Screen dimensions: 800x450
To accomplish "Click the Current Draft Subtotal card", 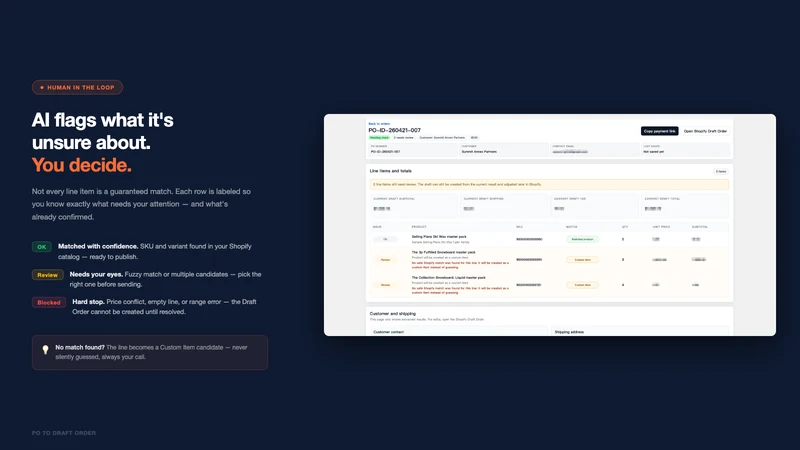I will click(x=414, y=205).
